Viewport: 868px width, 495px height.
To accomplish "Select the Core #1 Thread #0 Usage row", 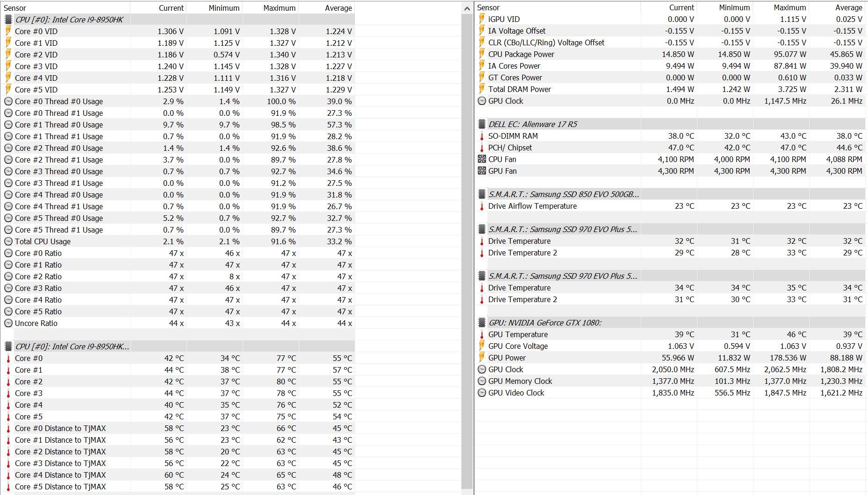I will [178, 125].
